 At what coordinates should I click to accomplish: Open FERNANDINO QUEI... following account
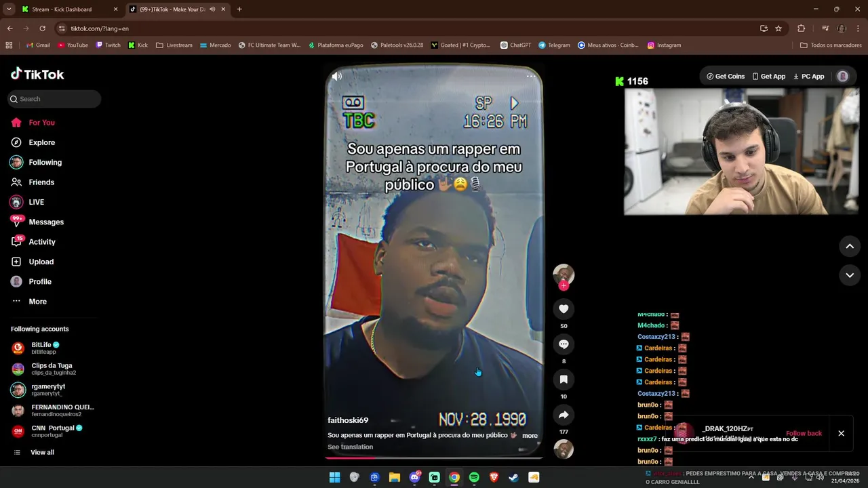point(54,411)
